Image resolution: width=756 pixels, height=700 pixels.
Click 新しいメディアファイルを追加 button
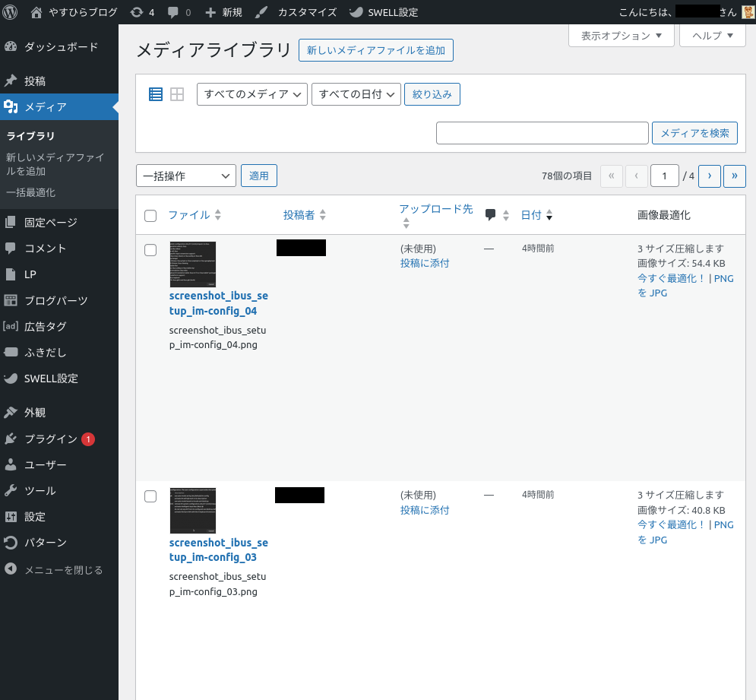[x=375, y=50]
